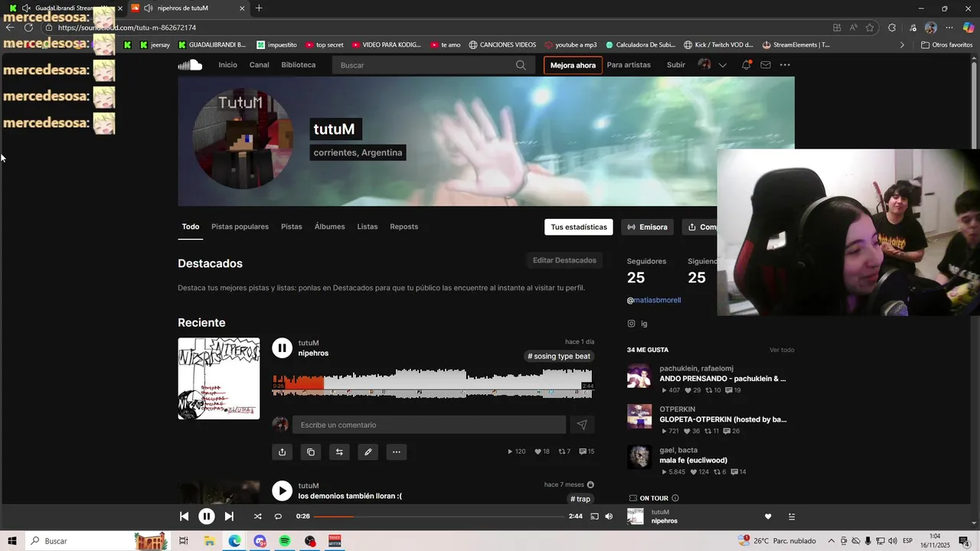Mute the 'nipehros de tutuM' browser tab
This screenshot has height=551, width=980.
[147, 8]
